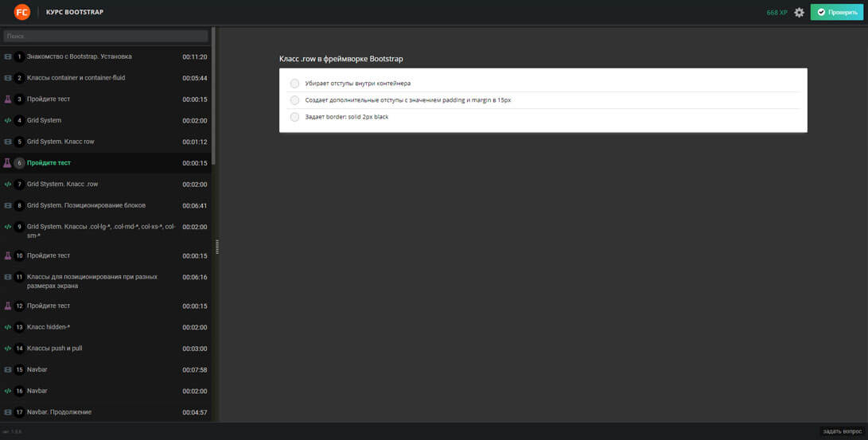Click sidebar vertical scrollbar thumb
This screenshot has width=868, height=440.
click(214, 95)
